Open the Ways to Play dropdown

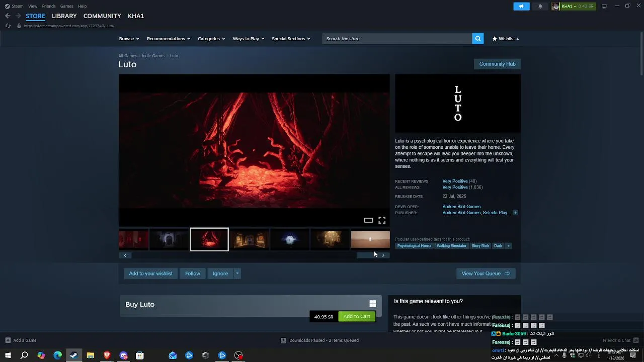249,39
